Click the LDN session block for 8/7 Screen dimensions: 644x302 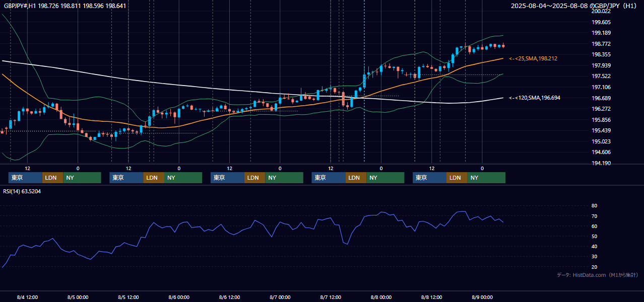coord(356,178)
